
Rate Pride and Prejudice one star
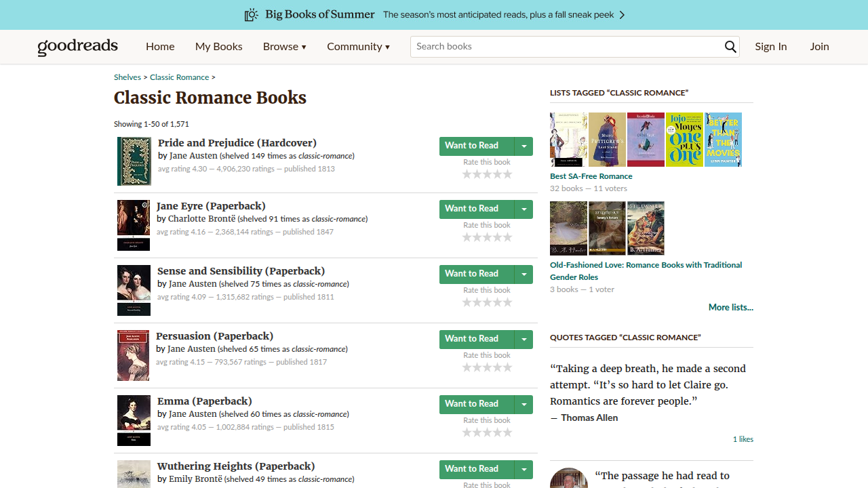[467, 174]
